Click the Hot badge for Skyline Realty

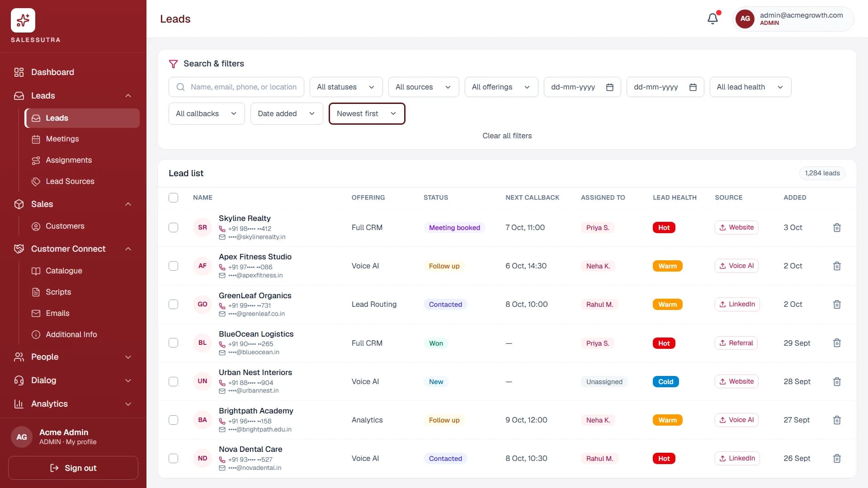[x=664, y=228]
